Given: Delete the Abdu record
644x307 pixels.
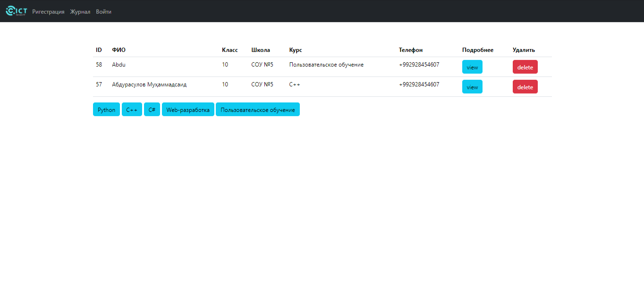Looking at the screenshot, I should pos(525,67).
